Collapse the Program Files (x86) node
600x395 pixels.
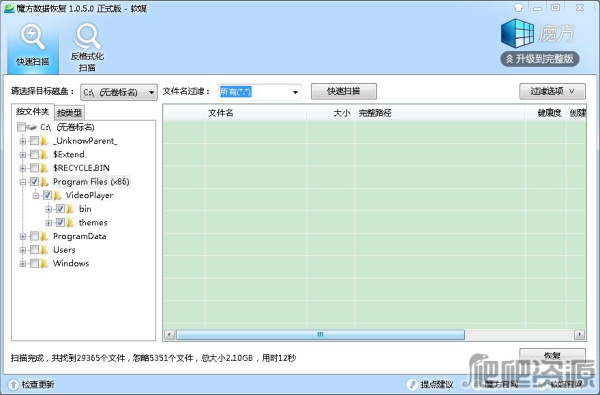tap(23, 182)
